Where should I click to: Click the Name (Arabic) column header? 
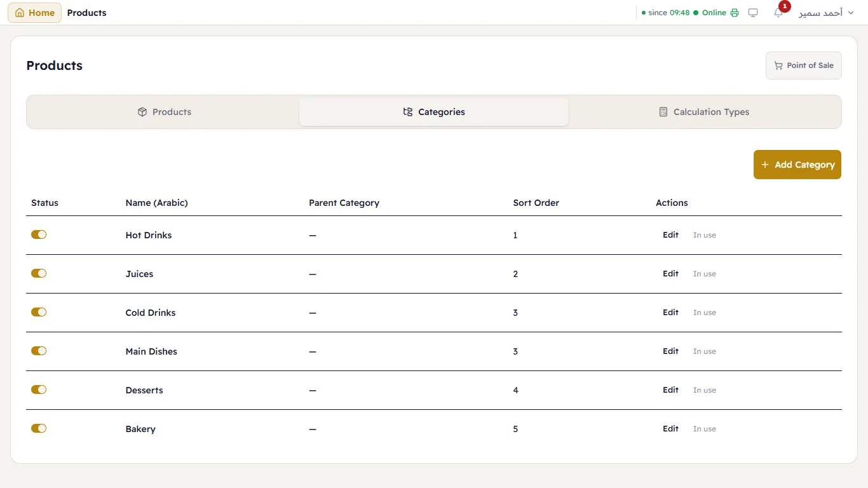click(x=157, y=203)
